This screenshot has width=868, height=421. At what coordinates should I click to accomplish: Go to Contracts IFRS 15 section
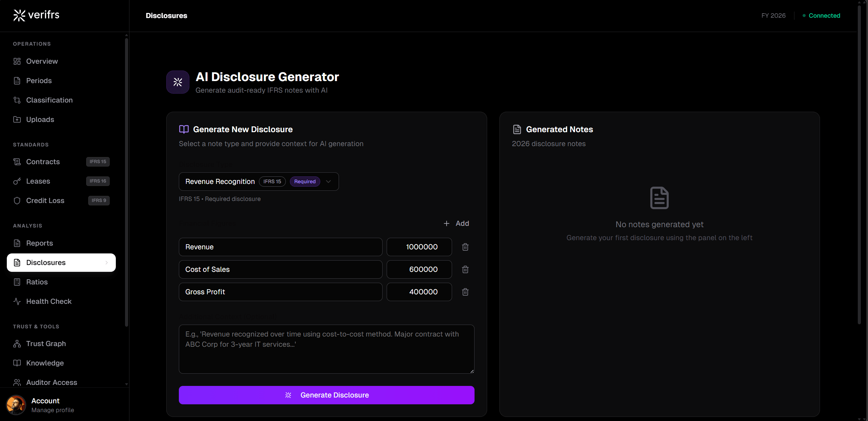(x=43, y=162)
